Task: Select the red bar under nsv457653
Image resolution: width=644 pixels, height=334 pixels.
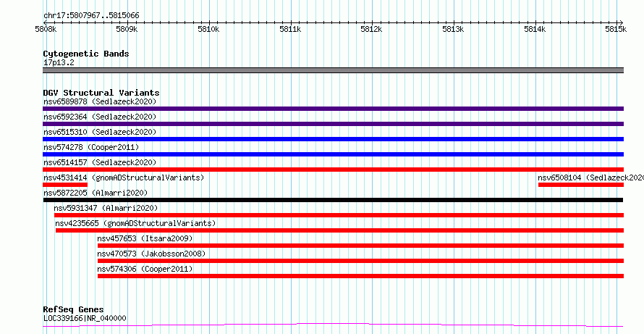Action: (360, 246)
